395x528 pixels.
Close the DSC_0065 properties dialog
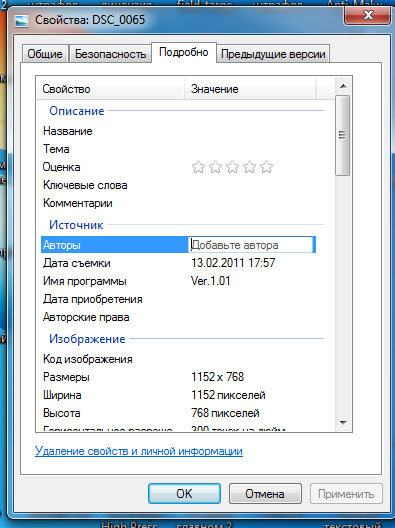pyautogui.click(x=368, y=15)
